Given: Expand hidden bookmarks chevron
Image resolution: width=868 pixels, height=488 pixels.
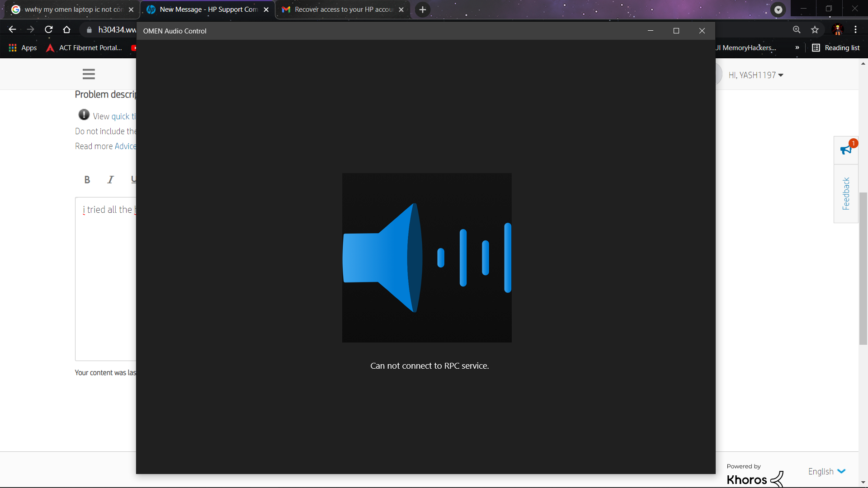Looking at the screenshot, I should click(x=797, y=48).
